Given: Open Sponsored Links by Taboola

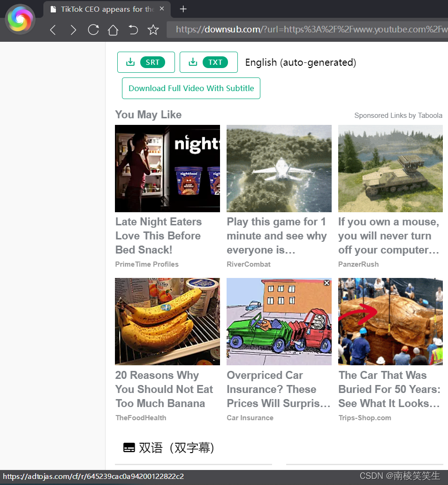Looking at the screenshot, I should pos(398,115).
